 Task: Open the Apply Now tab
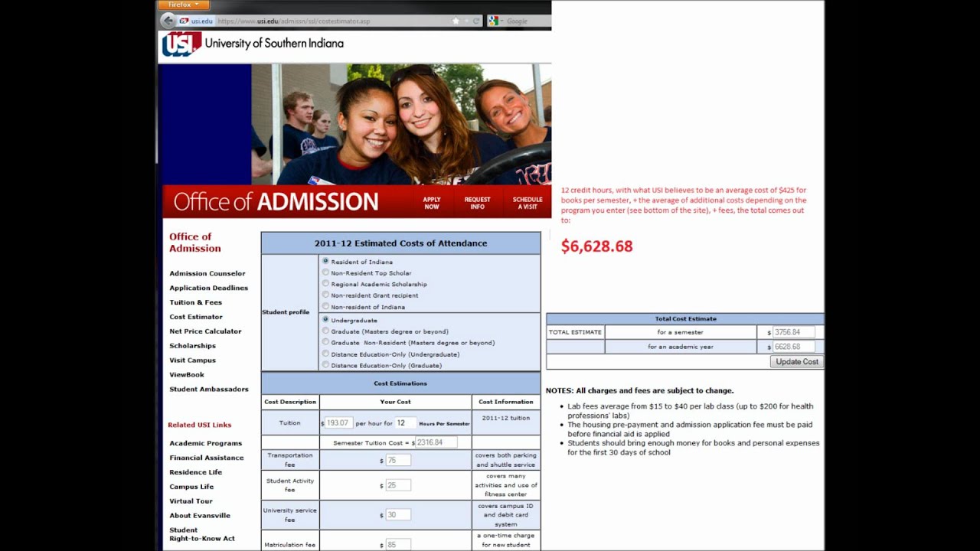tap(432, 203)
